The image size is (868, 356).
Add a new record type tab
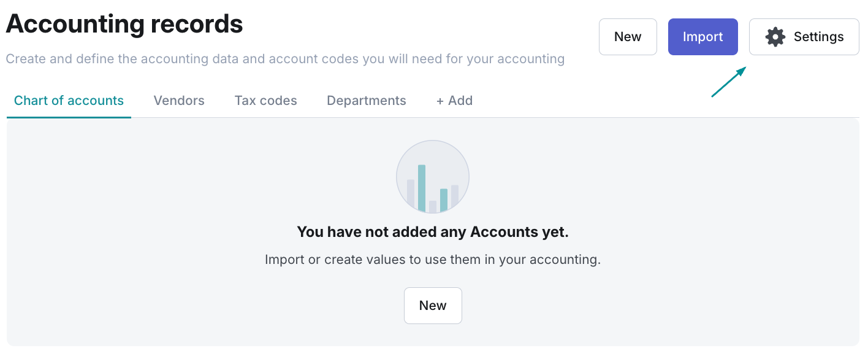pyautogui.click(x=454, y=101)
